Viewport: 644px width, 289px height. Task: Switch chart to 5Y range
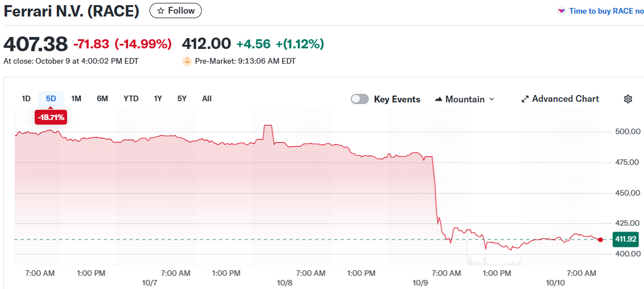pos(182,98)
